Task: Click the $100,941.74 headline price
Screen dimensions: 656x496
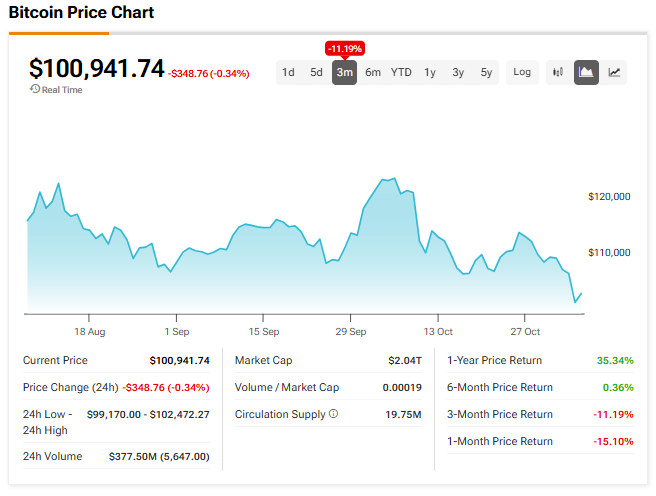Action: (x=96, y=68)
